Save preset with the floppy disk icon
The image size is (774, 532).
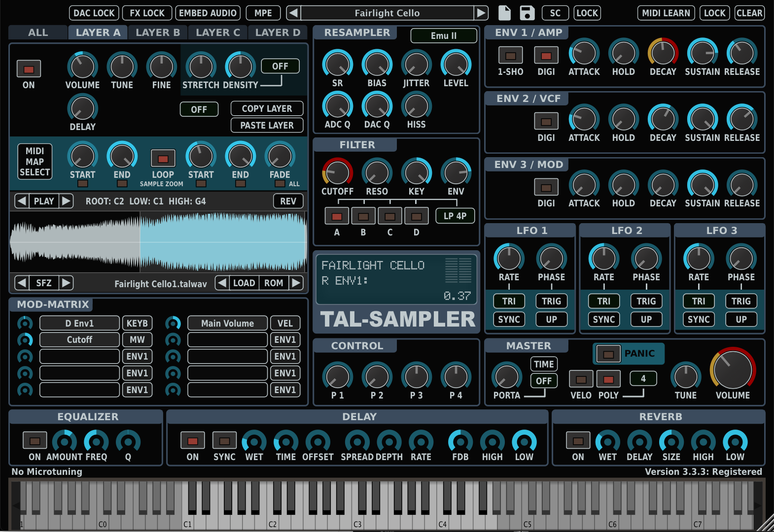[527, 13]
